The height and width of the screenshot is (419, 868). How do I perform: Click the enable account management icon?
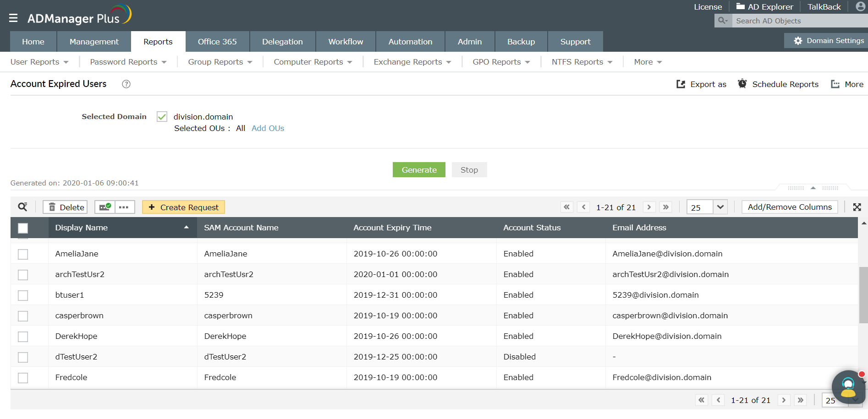pyautogui.click(x=105, y=207)
